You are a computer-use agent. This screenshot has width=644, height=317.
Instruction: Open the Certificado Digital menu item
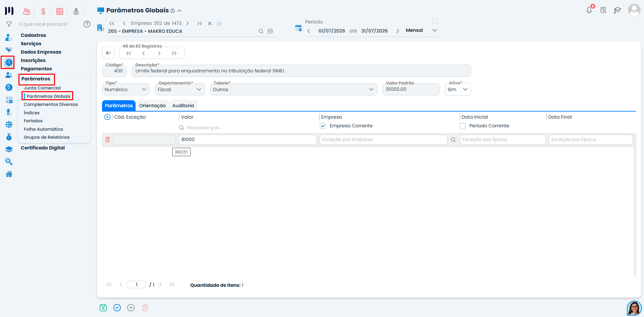43,148
